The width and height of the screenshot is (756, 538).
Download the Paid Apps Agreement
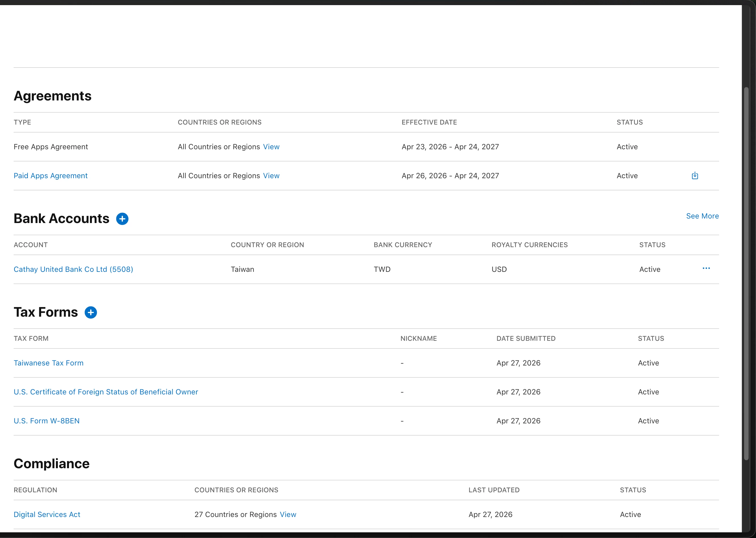(695, 176)
